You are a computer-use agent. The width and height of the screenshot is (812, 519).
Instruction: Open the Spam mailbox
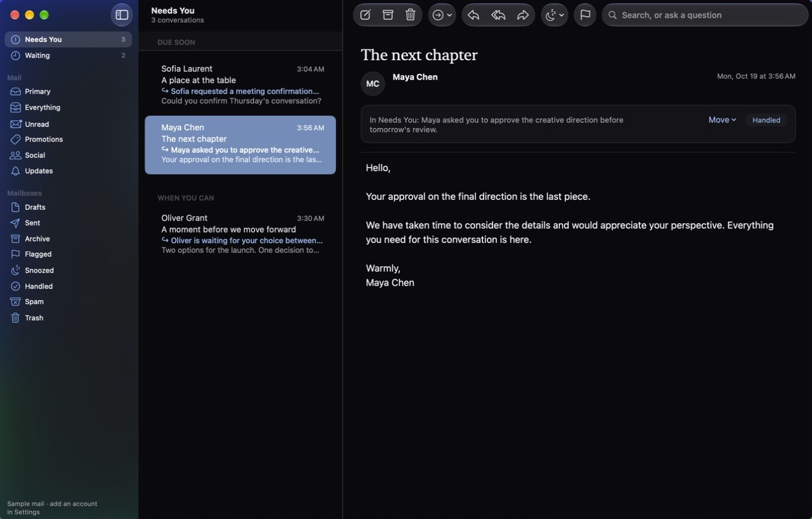coord(69,302)
